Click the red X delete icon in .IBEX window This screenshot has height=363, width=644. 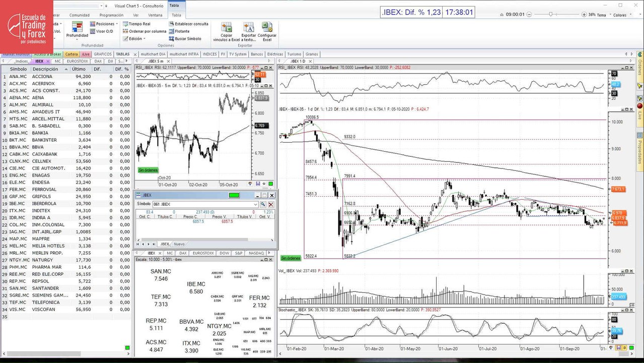click(x=271, y=204)
